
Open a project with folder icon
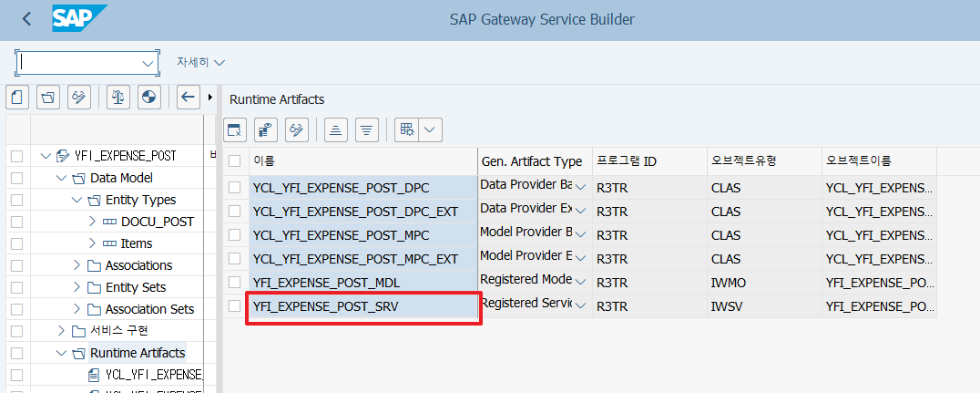(x=48, y=97)
